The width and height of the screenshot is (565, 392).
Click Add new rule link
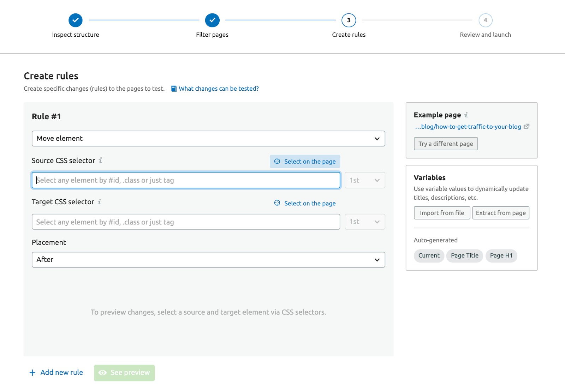(x=56, y=373)
